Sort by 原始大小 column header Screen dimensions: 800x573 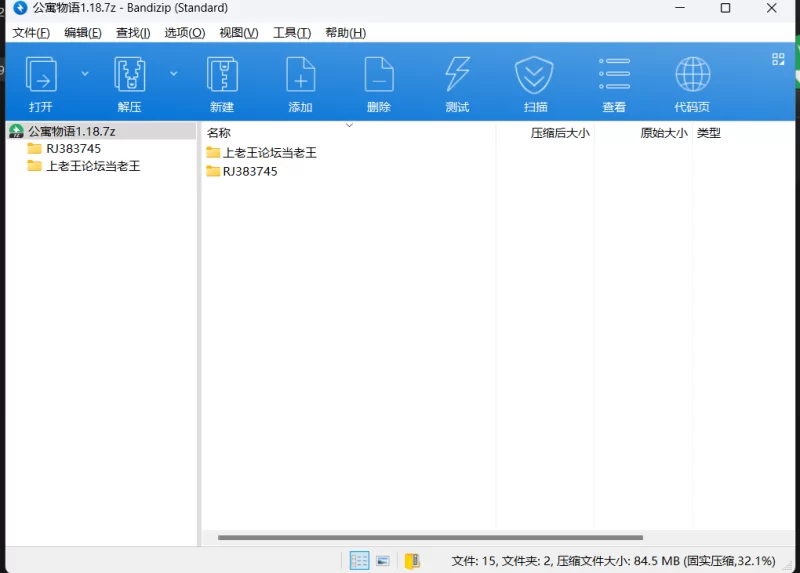coord(664,133)
